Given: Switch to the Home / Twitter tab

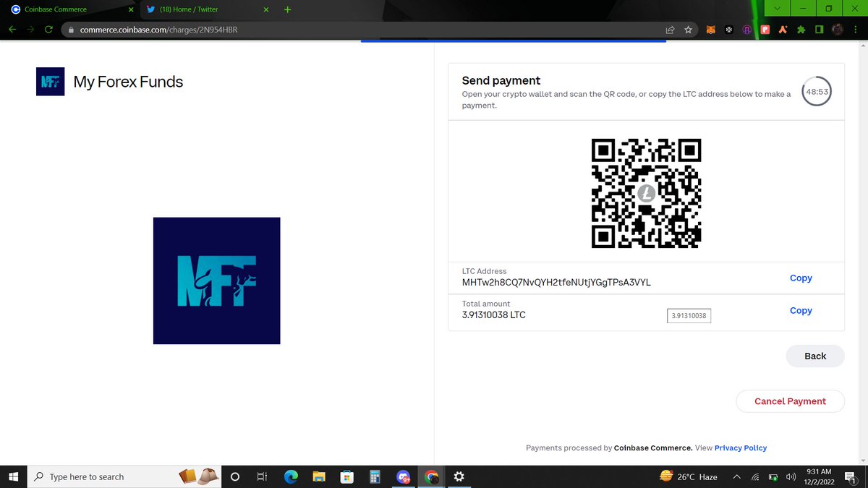Looking at the screenshot, I should 207,9.
